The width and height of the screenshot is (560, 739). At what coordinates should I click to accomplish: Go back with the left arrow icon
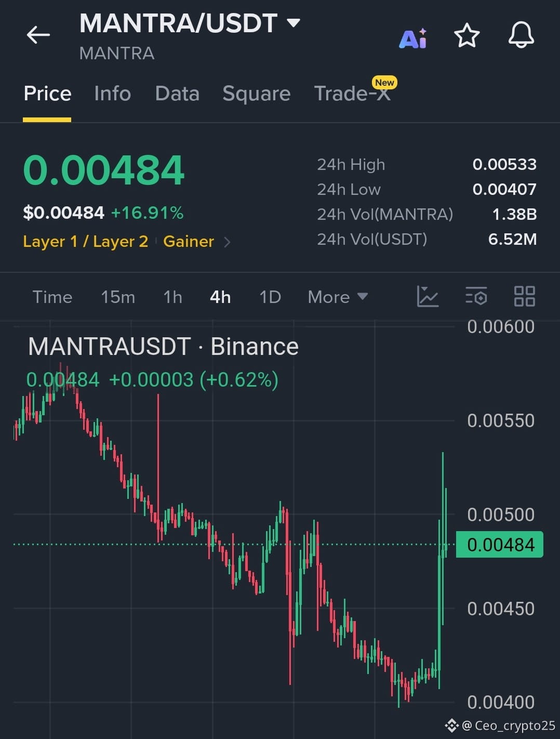point(38,35)
